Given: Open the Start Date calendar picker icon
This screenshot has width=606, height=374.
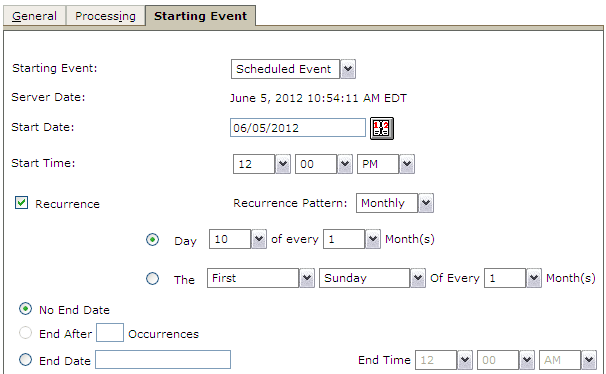Looking at the screenshot, I should click(381, 128).
